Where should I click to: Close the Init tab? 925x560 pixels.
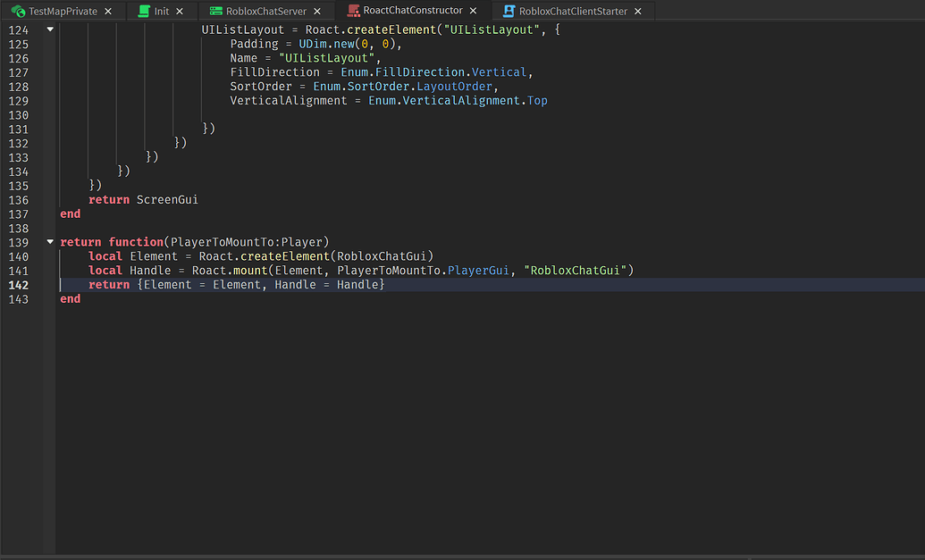pyautogui.click(x=178, y=12)
